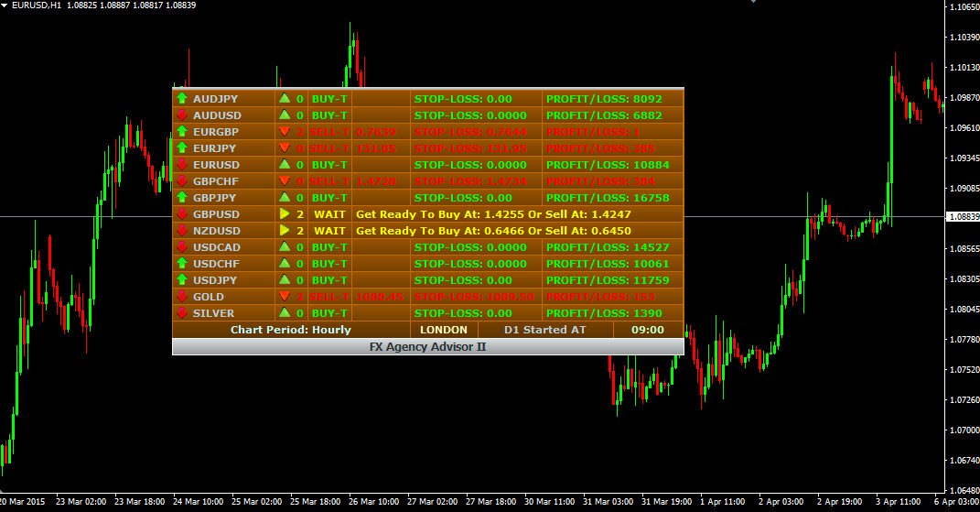This screenshot has width=980, height=512.
Task: Open the dropdown triangle before EURUSD,H1 title
Action: pos(5,5)
